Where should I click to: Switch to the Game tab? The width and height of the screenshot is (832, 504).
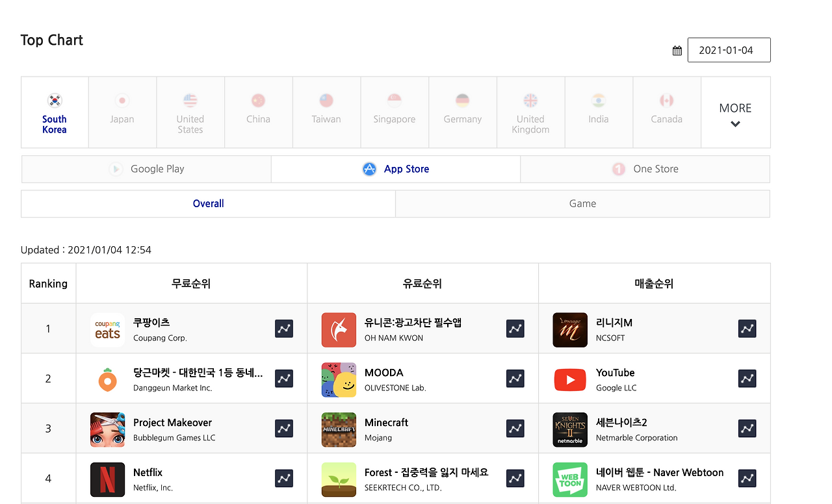(x=582, y=203)
